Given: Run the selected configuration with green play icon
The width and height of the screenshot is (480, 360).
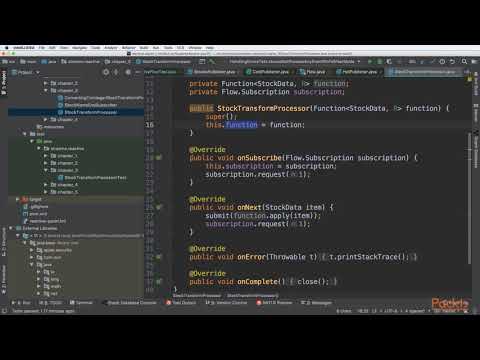Looking at the screenshot, I should (370, 62).
